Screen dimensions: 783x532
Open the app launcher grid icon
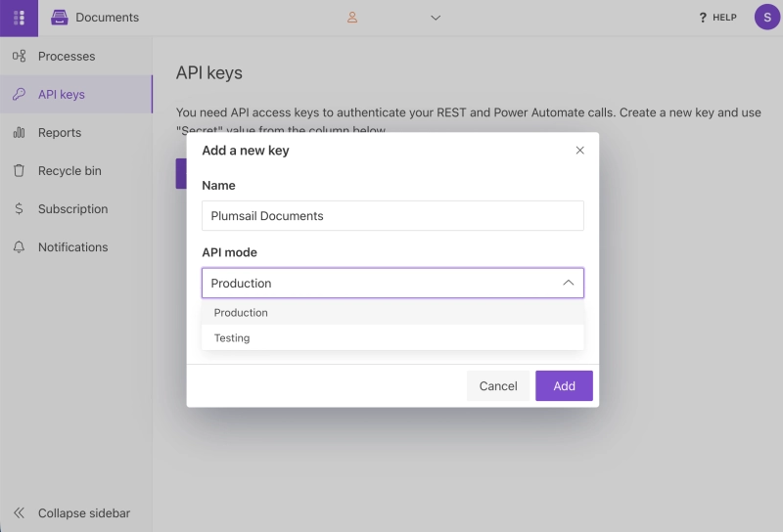(x=19, y=18)
